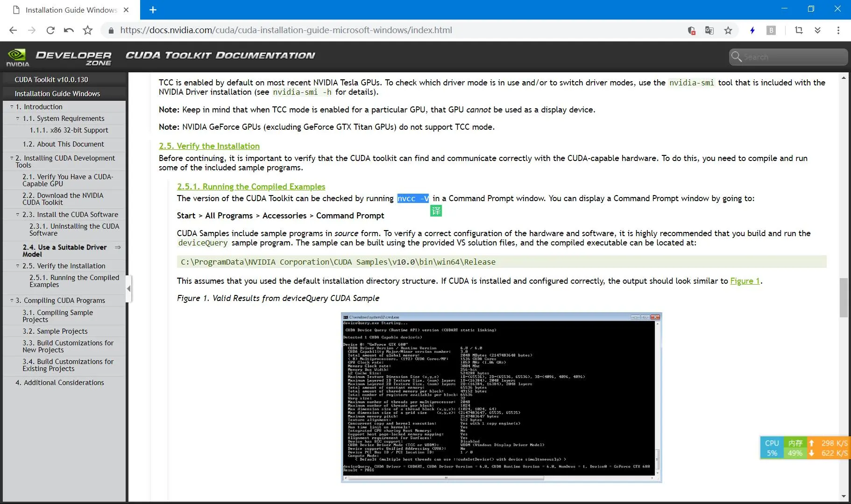Image resolution: width=851 pixels, height=504 pixels.
Task: Collapse the 3. Compiling CUDA Programs node
Action: [x=12, y=301]
